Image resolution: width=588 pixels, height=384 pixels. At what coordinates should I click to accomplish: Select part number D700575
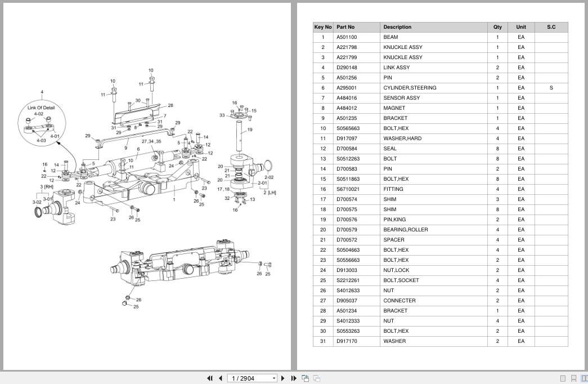[347, 209]
